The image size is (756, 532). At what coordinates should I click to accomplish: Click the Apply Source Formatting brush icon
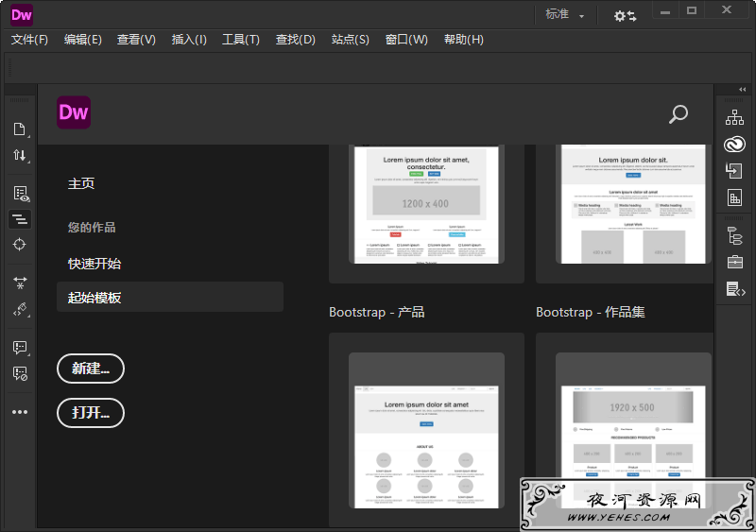[x=20, y=309]
